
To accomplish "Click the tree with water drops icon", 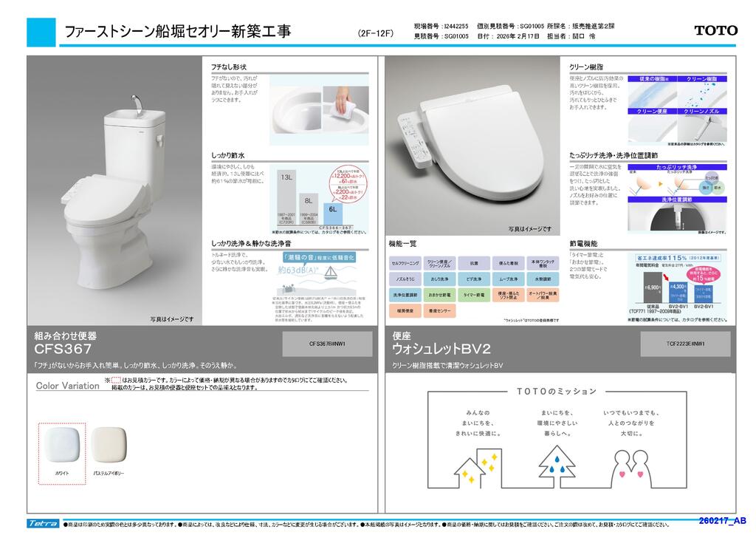I will point(557,466).
